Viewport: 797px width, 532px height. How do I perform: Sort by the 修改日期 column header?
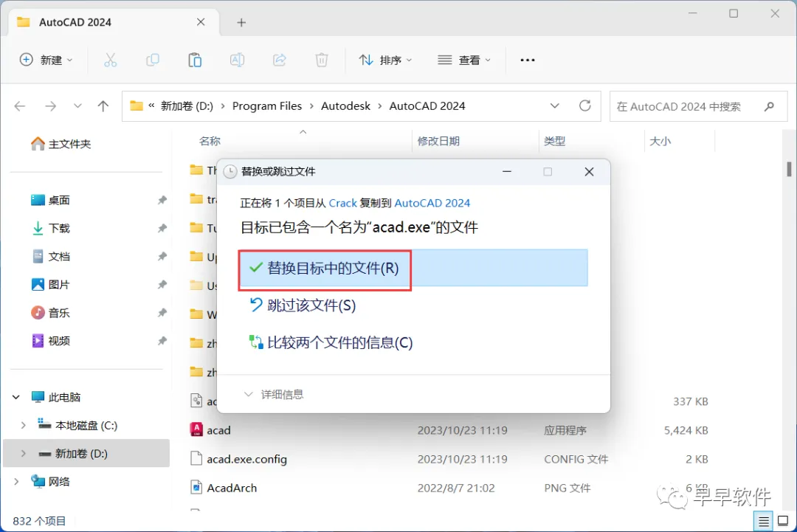pyautogui.click(x=438, y=141)
